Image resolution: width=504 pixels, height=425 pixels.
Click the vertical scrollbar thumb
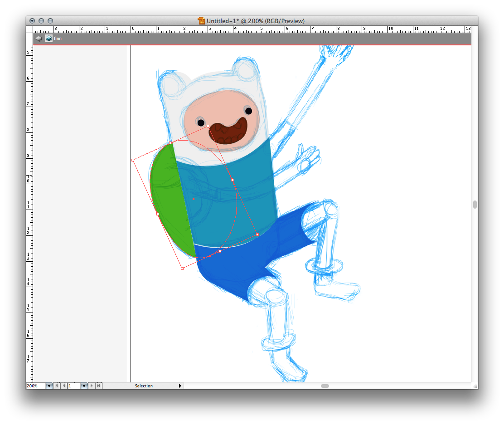tap(475, 205)
